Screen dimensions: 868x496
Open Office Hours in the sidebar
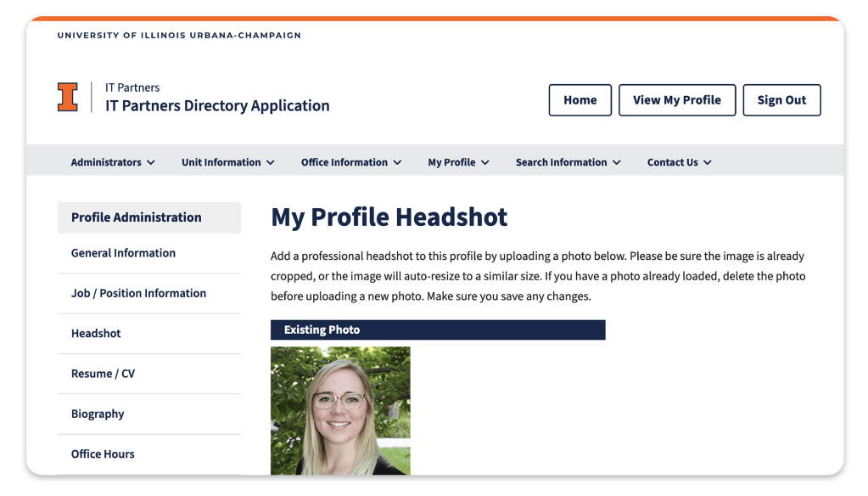click(x=103, y=454)
